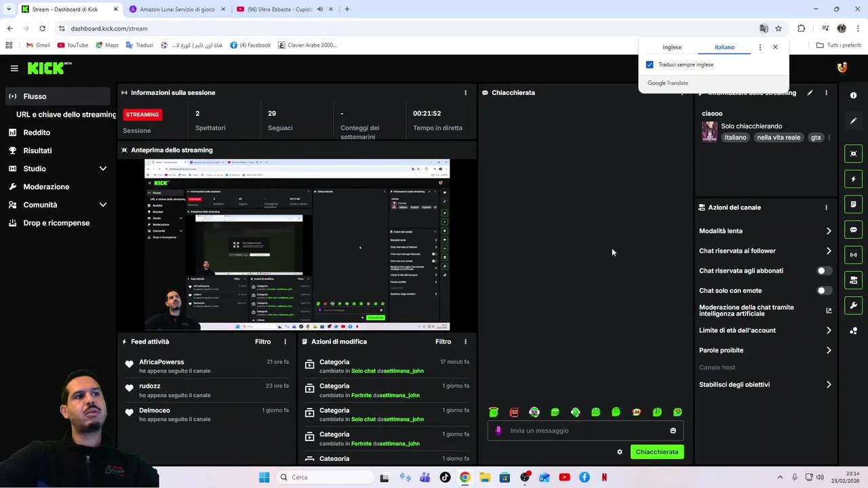Bookmark the page with the star icon

click(x=778, y=28)
